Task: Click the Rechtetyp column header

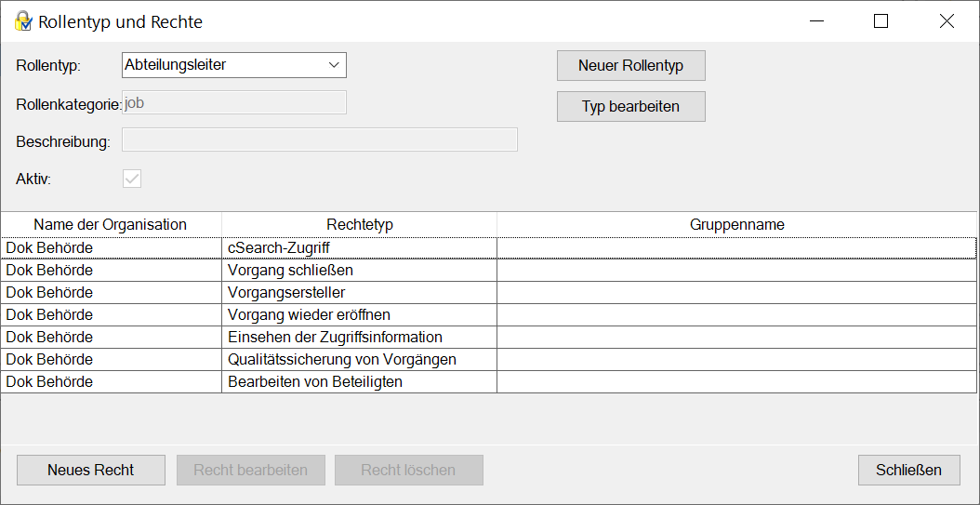Action: (359, 224)
